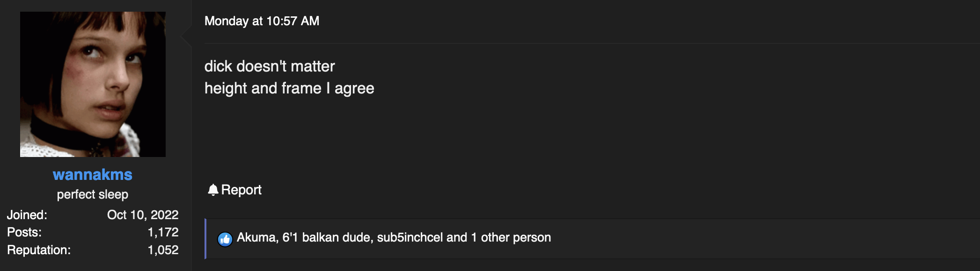The width and height of the screenshot is (980, 271).
Task: Click the bell icon beside Report
Action: point(213,190)
